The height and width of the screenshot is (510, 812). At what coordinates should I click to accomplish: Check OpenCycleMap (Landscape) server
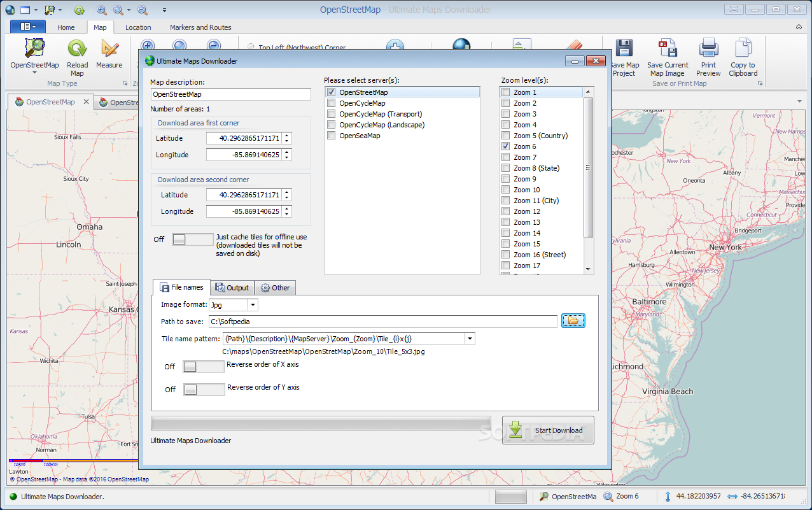click(x=331, y=125)
